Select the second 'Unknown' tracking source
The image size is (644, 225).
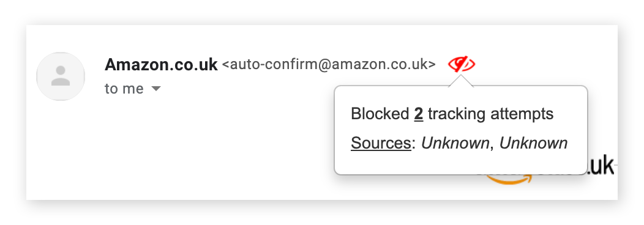tap(533, 143)
